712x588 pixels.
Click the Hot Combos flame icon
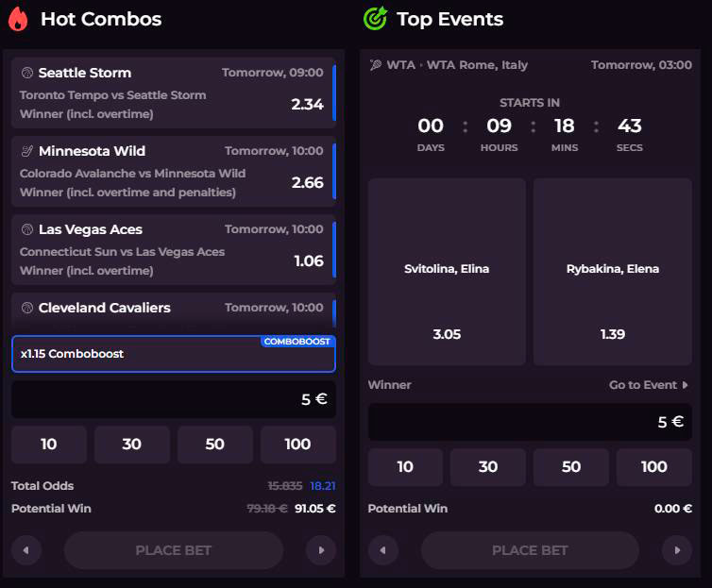click(18, 19)
